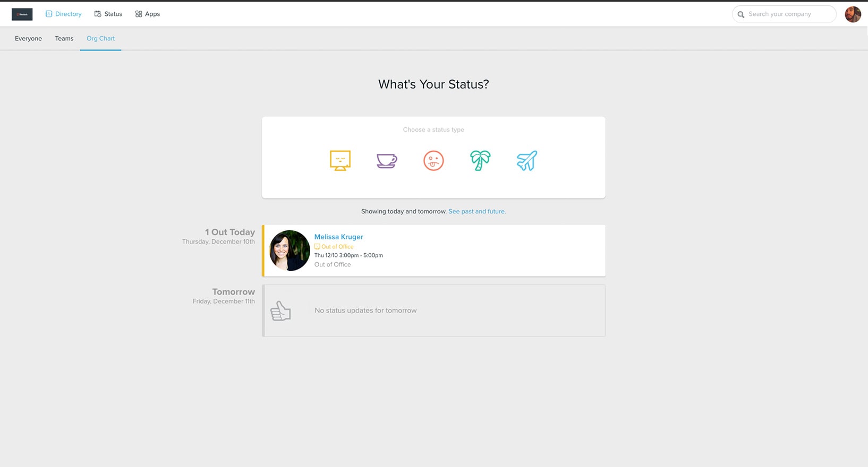Click the search magnifier icon
The height and width of the screenshot is (467, 868).
[x=741, y=14]
